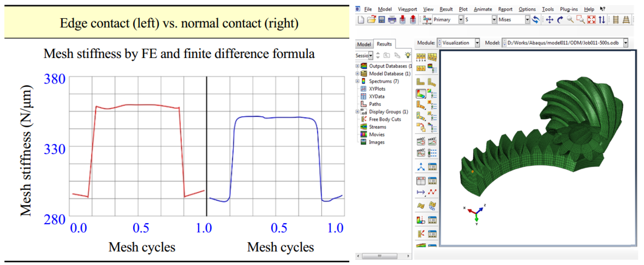This screenshot has width=644, height=265.
Task: Click the tree panel horizontal scrollbar
Action: tap(379, 256)
